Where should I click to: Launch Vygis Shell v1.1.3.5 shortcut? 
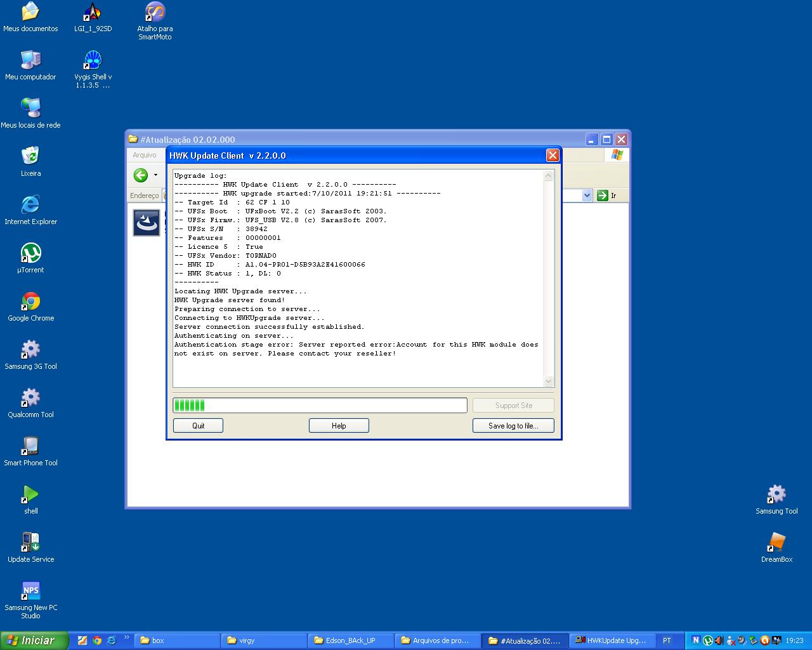click(93, 69)
